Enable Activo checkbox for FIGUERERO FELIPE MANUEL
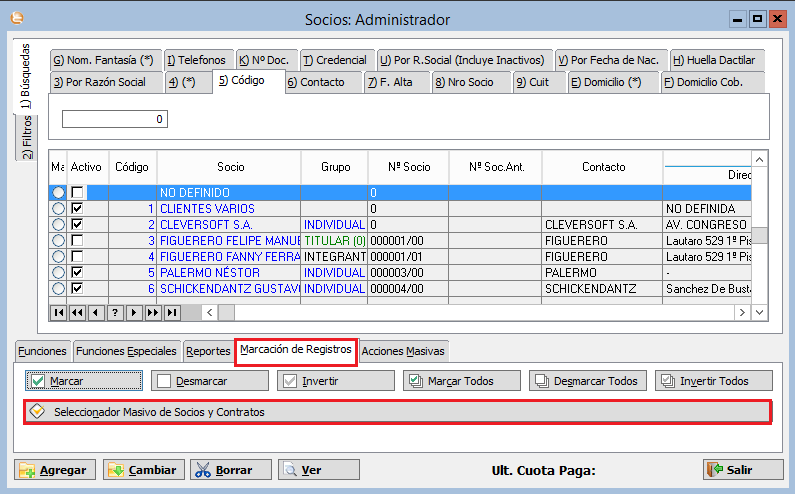Image resolution: width=795 pixels, height=494 pixels. pyautogui.click(x=77, y=241)
